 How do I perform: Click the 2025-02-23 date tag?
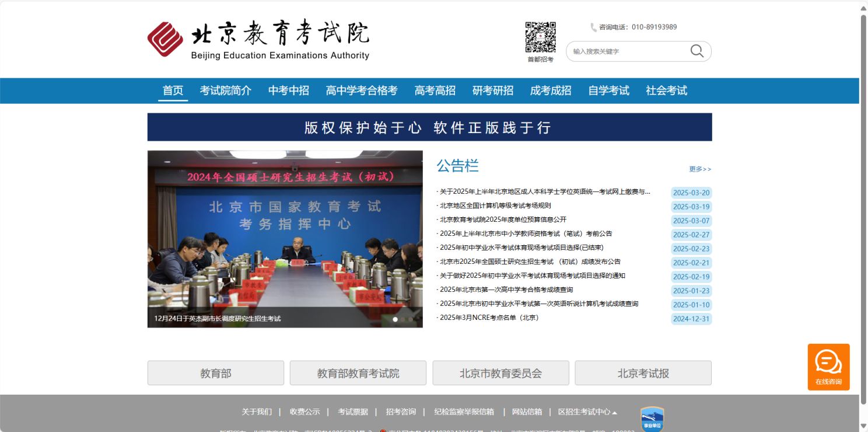[x=691, y=249]
